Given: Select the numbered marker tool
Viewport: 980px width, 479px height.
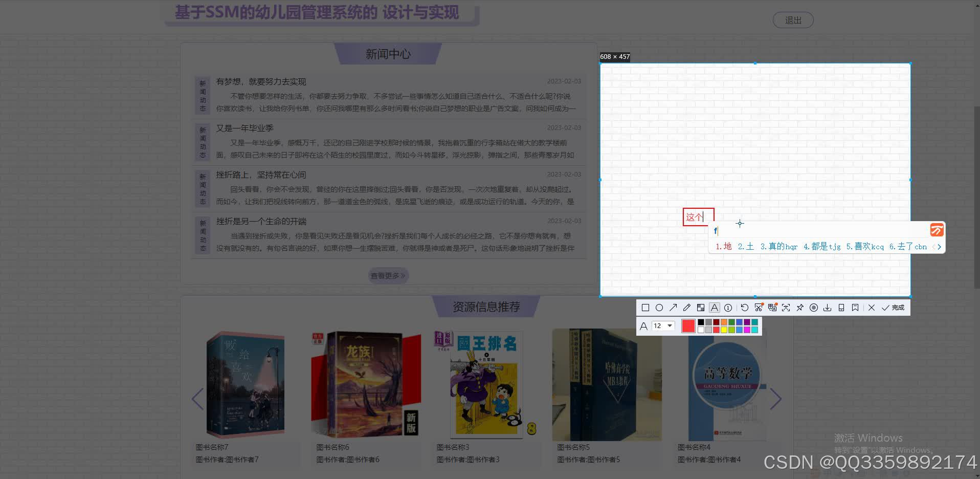Looking at the screenshot, I should pyautogui.click(x=728, y=308).
